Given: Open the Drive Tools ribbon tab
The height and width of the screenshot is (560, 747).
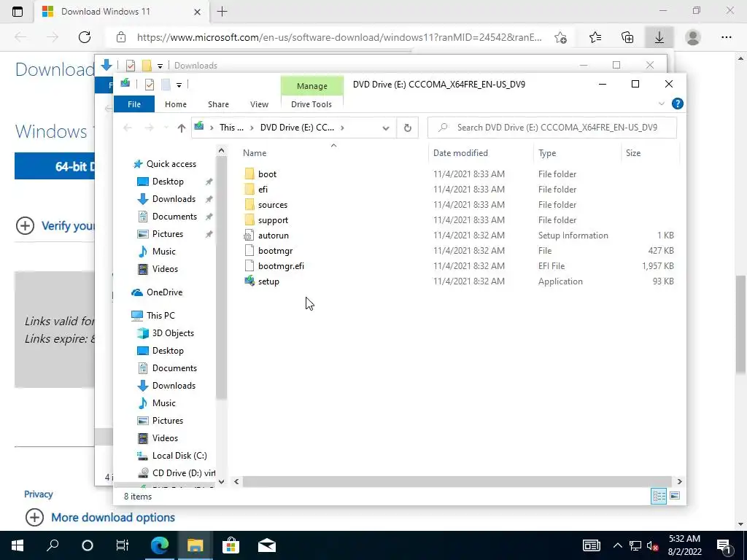Looking at the screenshot, I should [x=311, y=104].
